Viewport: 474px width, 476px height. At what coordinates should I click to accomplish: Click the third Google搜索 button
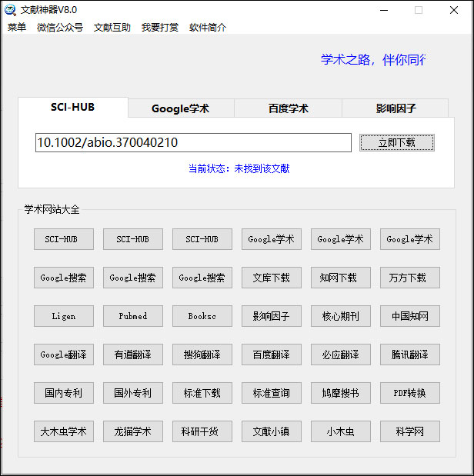[x=202, y=278]
